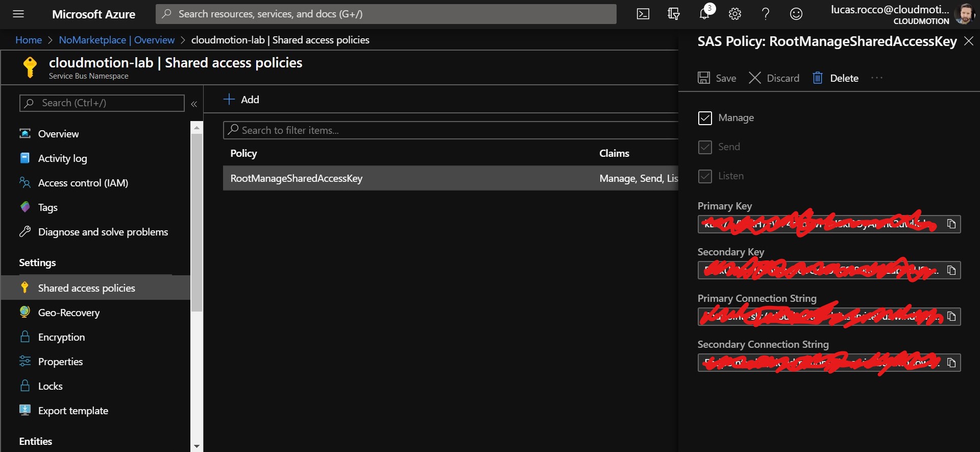Copy the Secondary Key value
980x452 pixels.
pyautogui.click(x=951, y=270)
